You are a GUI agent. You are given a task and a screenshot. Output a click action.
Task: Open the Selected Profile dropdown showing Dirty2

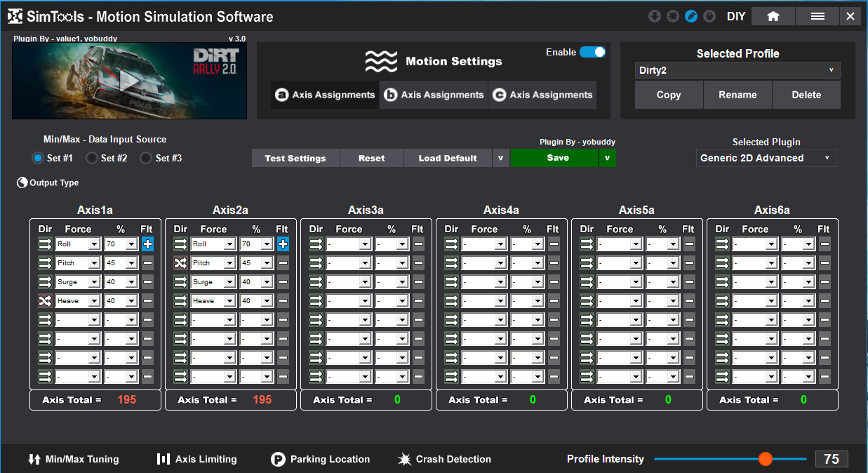click(737, 70)
